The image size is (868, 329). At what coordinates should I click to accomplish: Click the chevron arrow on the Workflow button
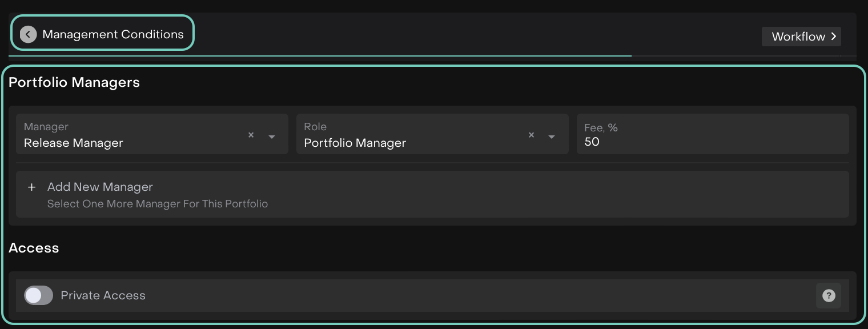[834, 37]
